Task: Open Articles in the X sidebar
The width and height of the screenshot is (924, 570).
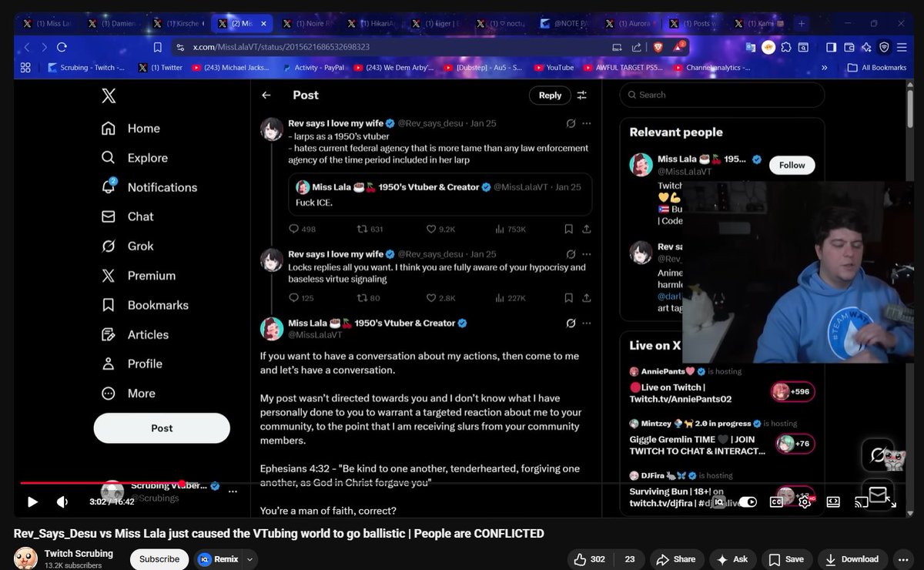Action: pos(135,335)
